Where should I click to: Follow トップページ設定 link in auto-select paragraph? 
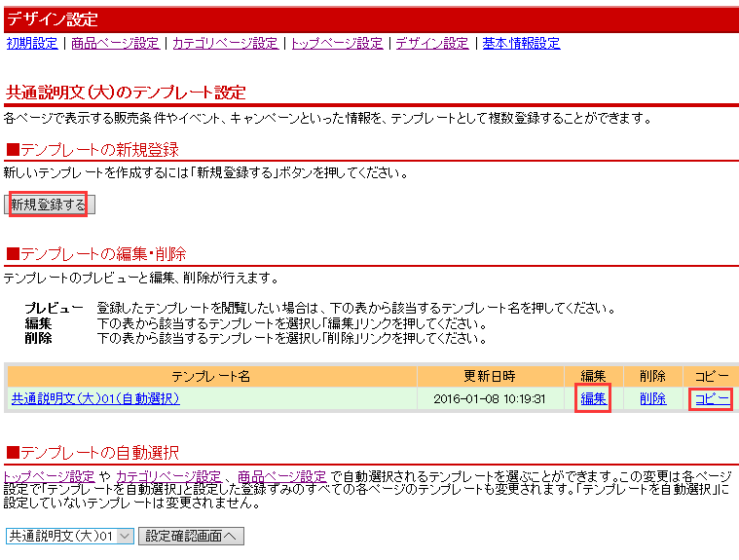pyautogui.click(x=49, y=476)
